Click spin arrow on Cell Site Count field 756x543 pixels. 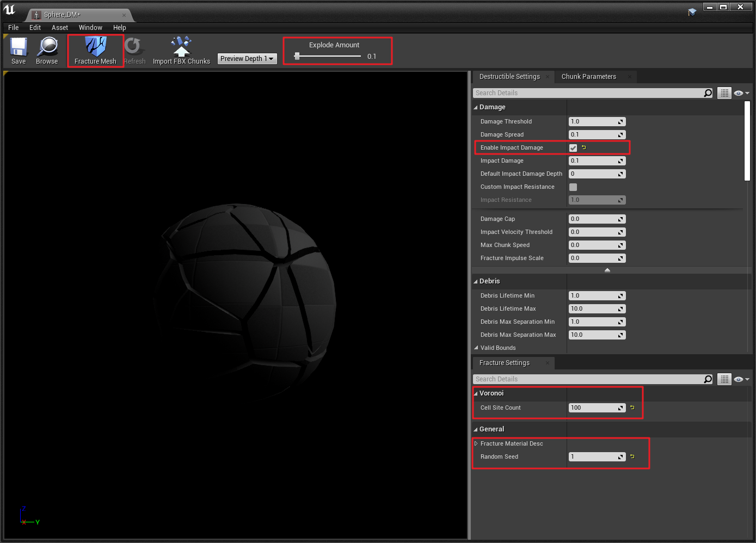tap(620, 408)
